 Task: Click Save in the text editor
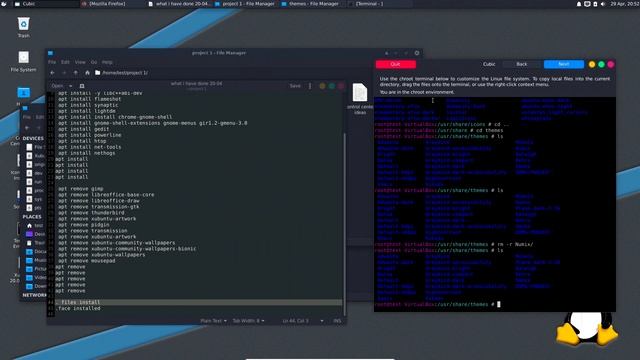295,86
